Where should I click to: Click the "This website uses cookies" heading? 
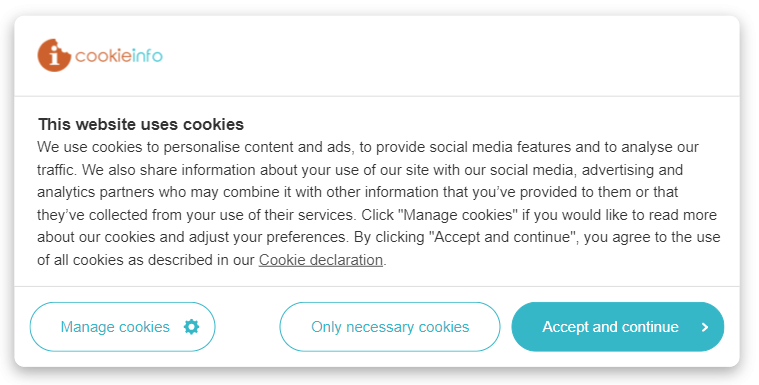click(141, 124)
